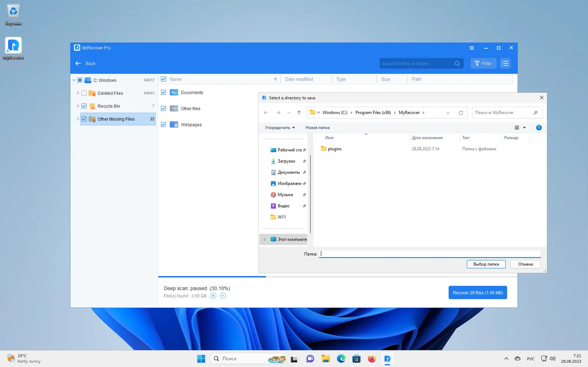The image size is (588, 367).
Task: Click the Отмена button
Action: [x=525, y=264]
